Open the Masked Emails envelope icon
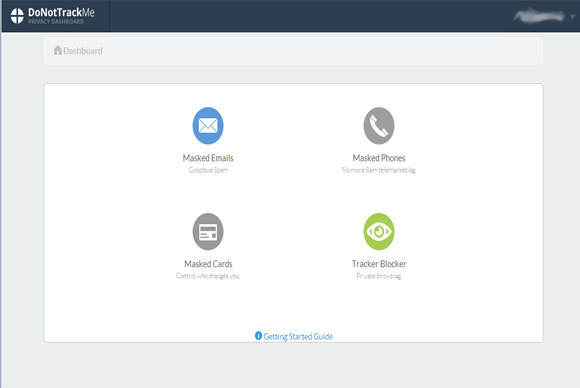The height and width of the screenshot is (388, 580). pyautogui.click(x=208, y=126)
